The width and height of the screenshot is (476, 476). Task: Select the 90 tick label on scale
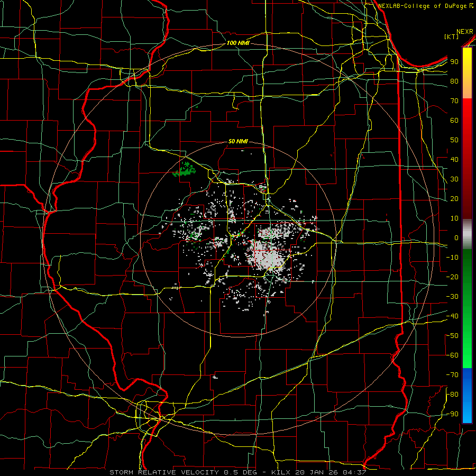[454, 62]
